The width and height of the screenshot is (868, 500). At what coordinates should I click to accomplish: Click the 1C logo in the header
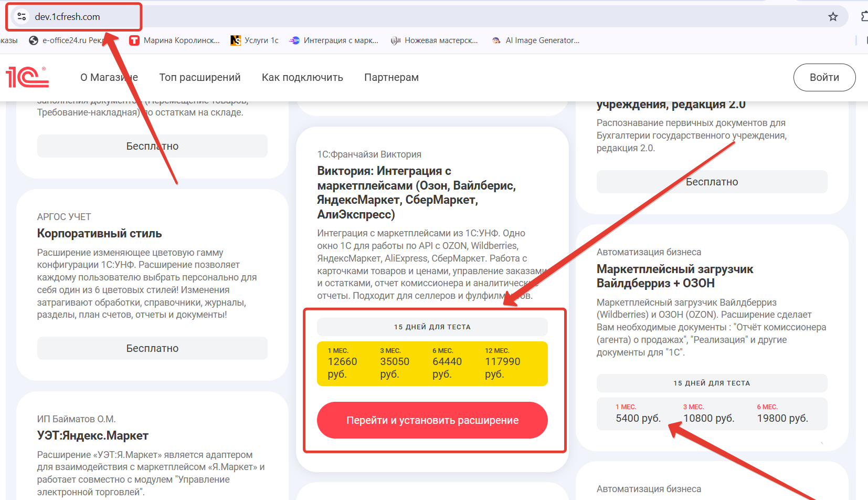click(x=27, y=77)
